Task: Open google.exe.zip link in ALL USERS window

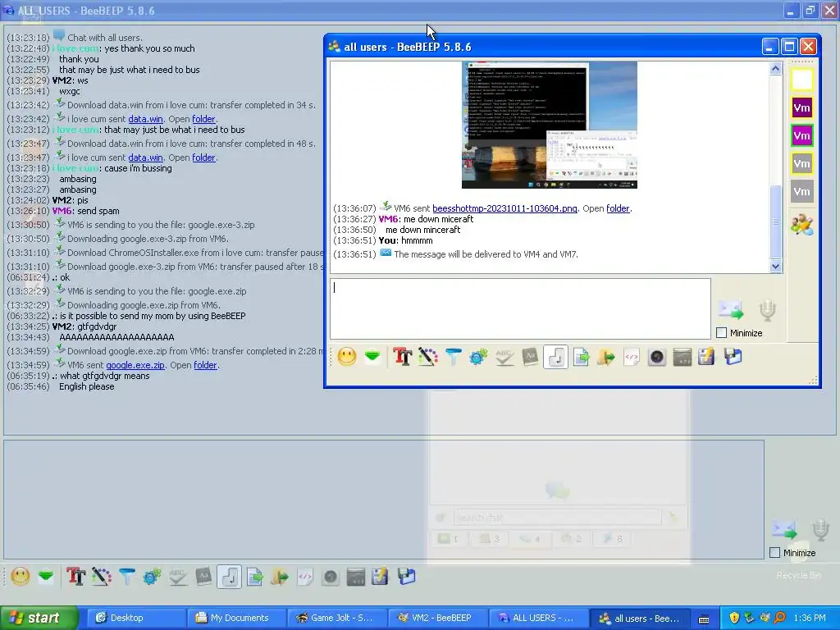Action: click(x=135, y=365)
